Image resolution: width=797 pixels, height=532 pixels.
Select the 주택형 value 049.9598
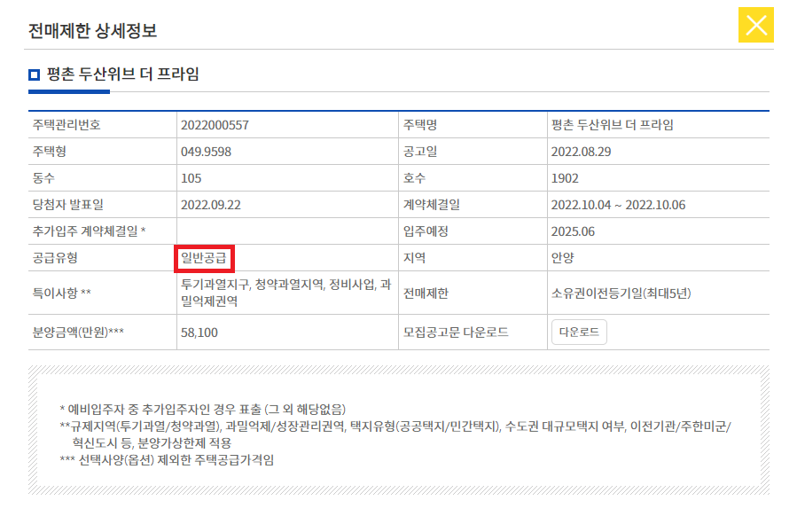coord(206,152)
